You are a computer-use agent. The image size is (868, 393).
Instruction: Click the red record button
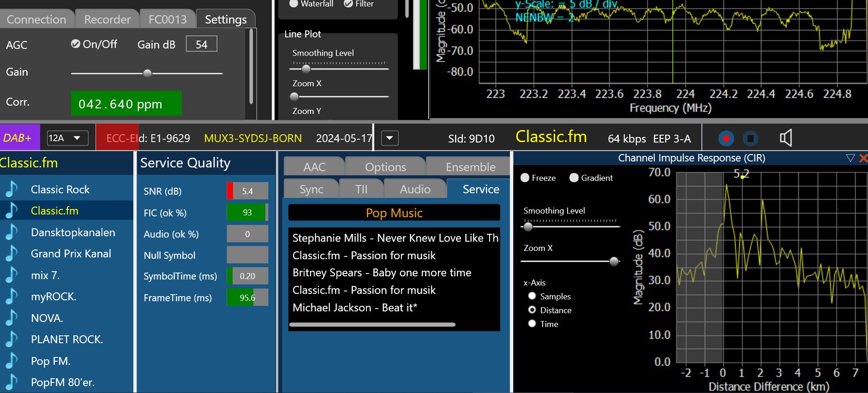[x=726, y=138]
